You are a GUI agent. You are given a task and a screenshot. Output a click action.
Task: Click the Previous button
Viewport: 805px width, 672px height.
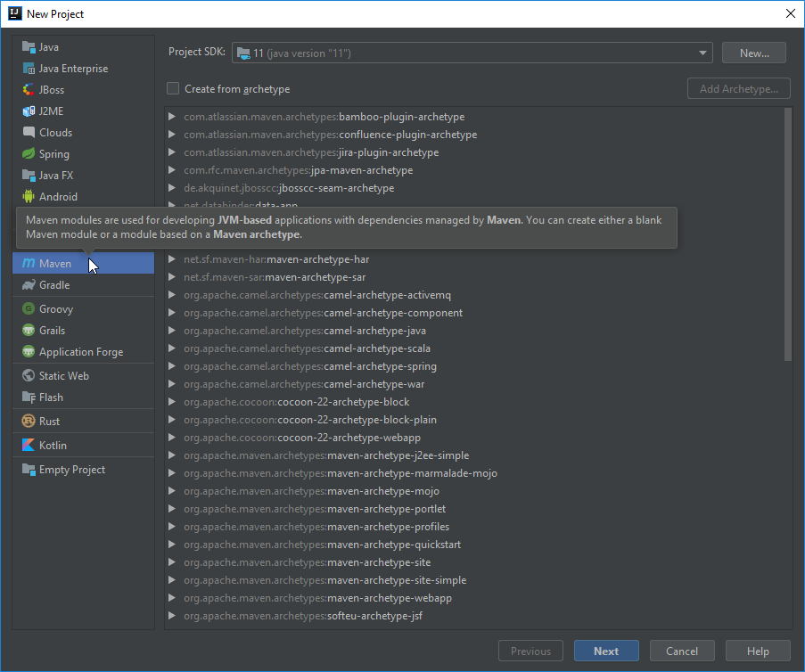point(530,651)
